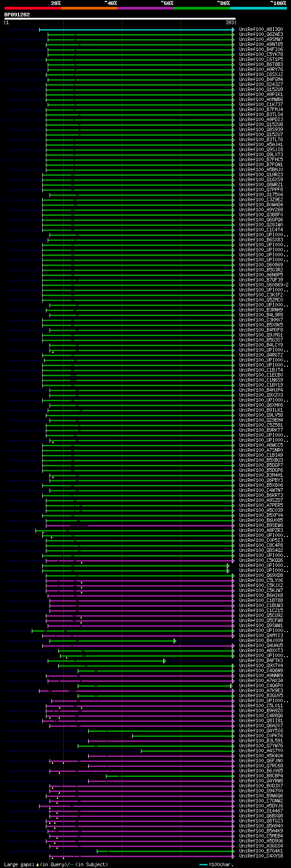291x868 pixels.
Task: Click the arrowhead ending the B4J009 alignment
Action: [x=175, y=641]
